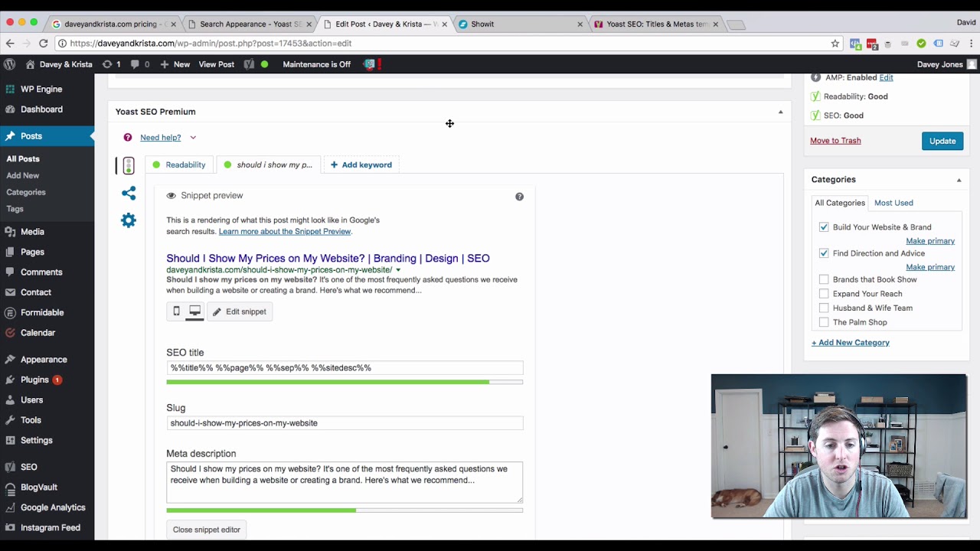
Task: Open Yoast content optimization traffic light tab
Action: coord(129,165)
